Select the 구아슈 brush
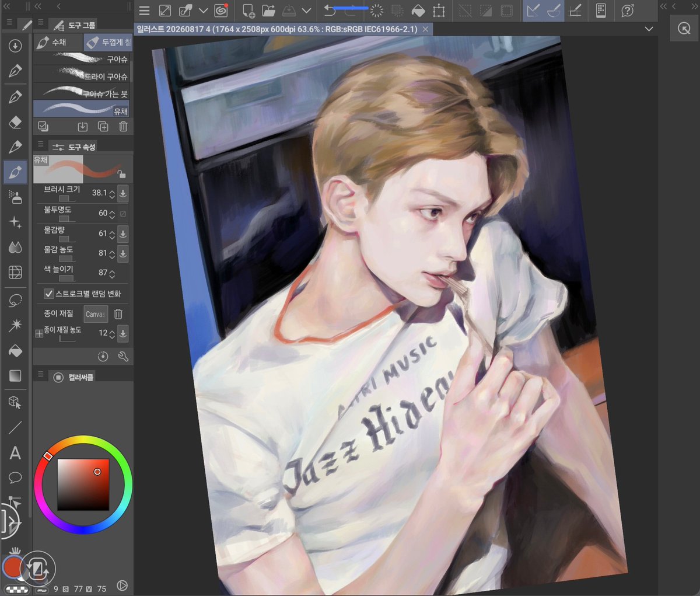Viewport: 700px width, 596px height. 82,59
